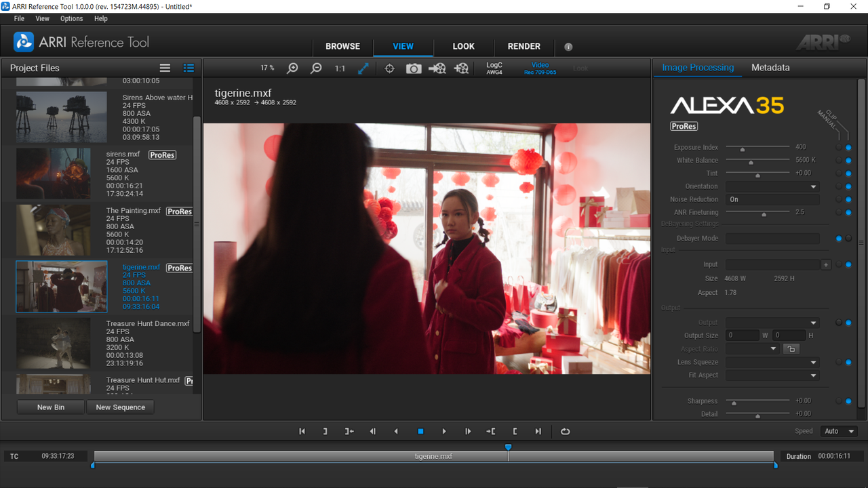Toggle the Noise Reduction blue dot
Viewport: 868px width, 488px height.
[848, 199]
